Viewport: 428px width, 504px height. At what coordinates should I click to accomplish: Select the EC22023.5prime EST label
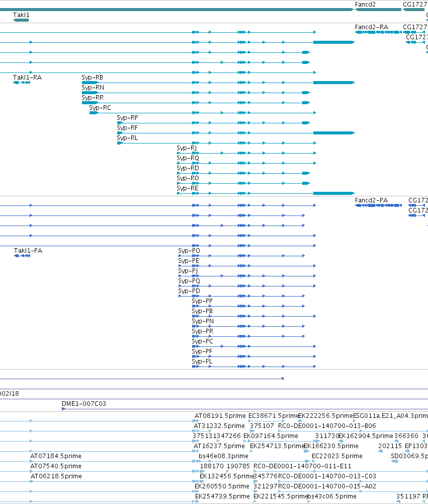(x=337, y=456)
